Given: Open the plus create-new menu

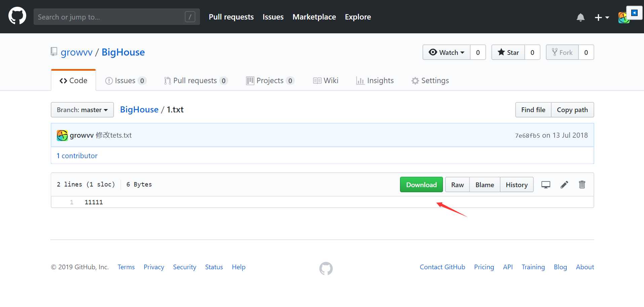Looking at the screenshot, I should (x=602, y=17).
